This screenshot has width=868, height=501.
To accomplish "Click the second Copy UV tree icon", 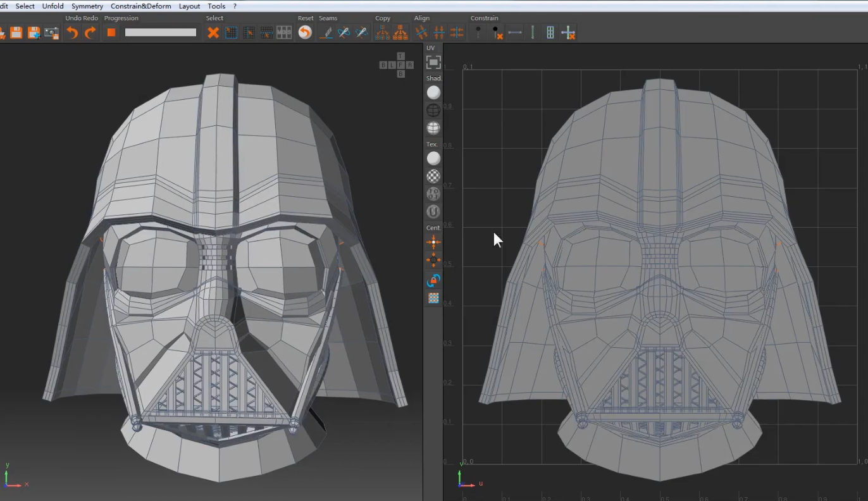I will [x=400, y=32].
